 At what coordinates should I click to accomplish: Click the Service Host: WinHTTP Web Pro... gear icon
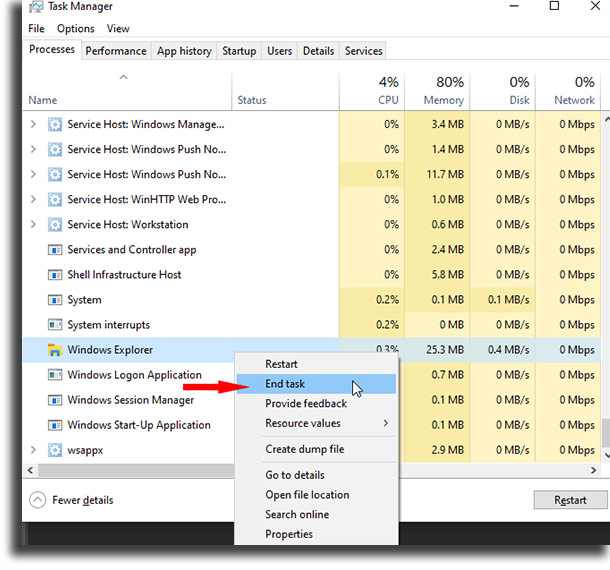point(55,200)
